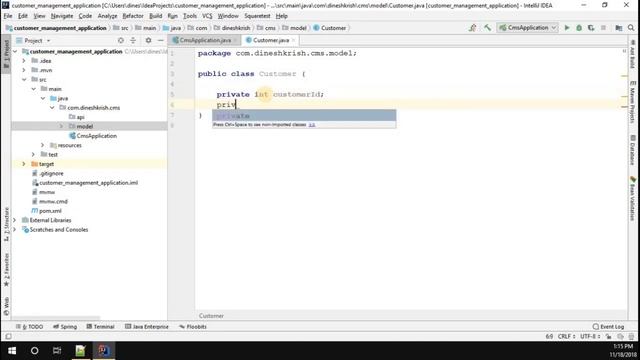Expand the resources folder
Viewport: 640px width, 360px height.
(x=43, y=145)
